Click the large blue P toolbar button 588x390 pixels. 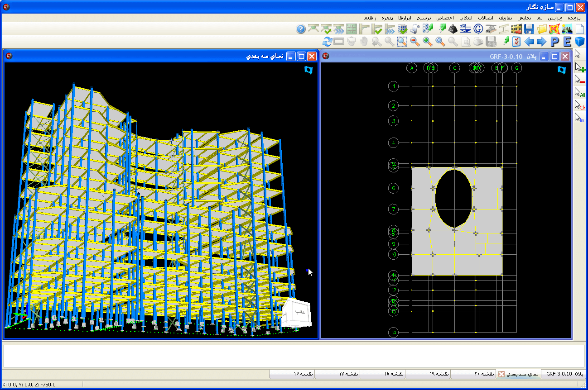(555, 42)
